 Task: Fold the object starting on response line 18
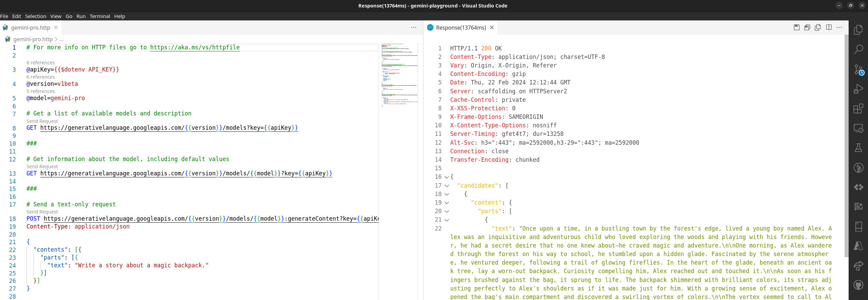tap(447, 194)
